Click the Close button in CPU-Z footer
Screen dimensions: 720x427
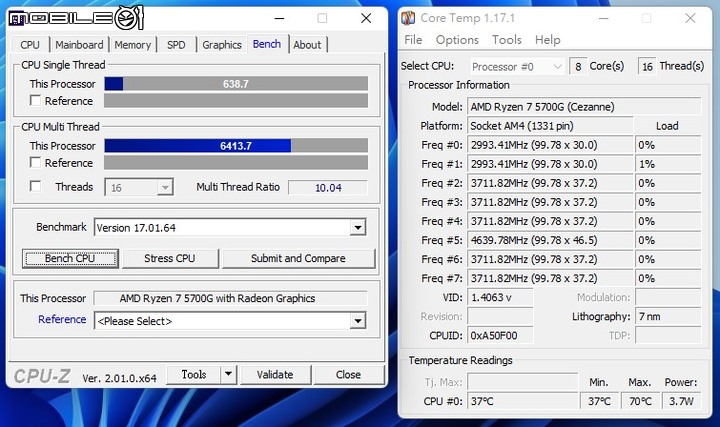[x=349, y=374]
